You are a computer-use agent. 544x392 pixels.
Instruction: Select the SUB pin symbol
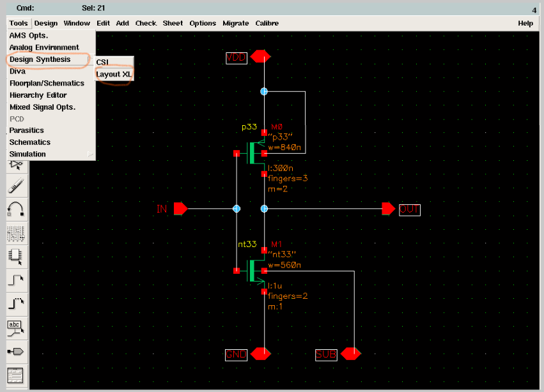pyautogui.click(x=351, y=354)
